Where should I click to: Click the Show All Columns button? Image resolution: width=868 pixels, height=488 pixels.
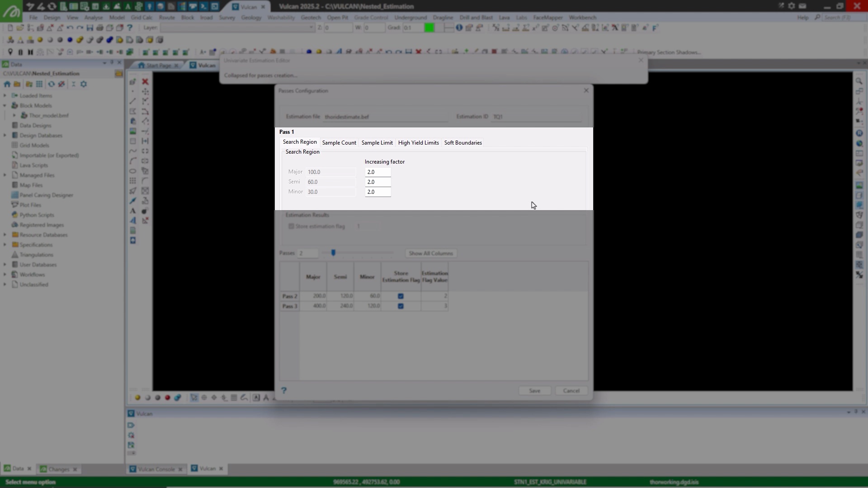click(430, 253)
